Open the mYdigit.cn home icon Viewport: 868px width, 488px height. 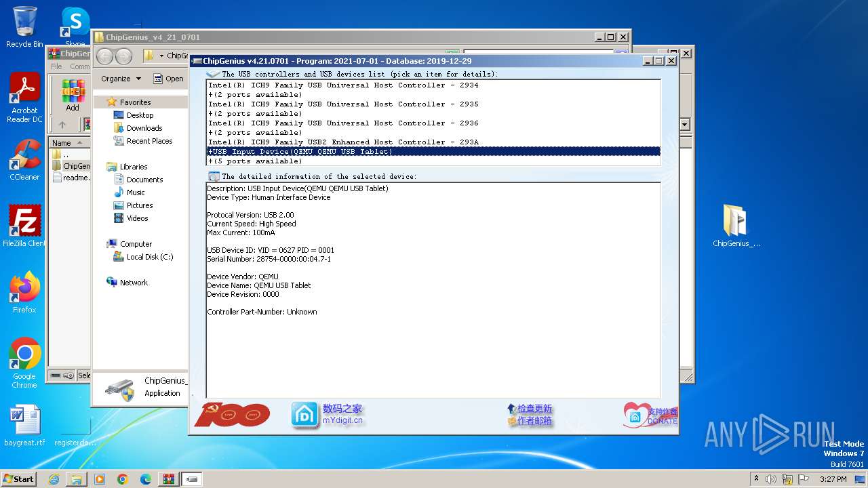304,415
